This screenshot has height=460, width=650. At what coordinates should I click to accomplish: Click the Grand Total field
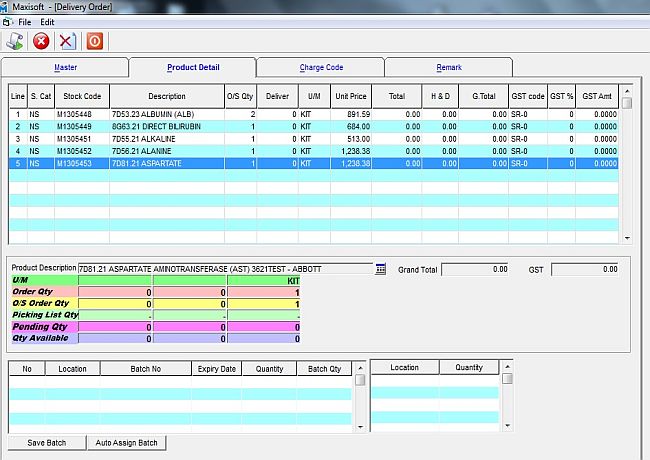tap(474, 269)
